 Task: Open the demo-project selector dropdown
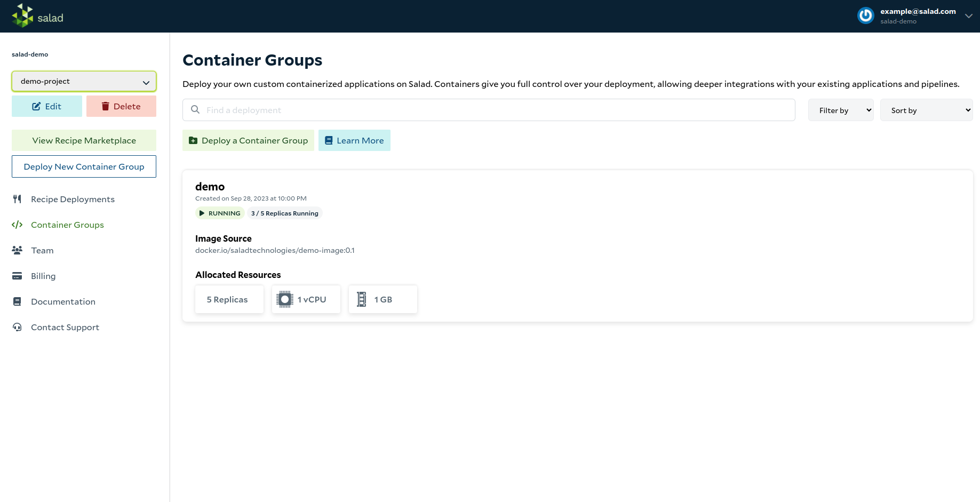(x=84, y=82)
